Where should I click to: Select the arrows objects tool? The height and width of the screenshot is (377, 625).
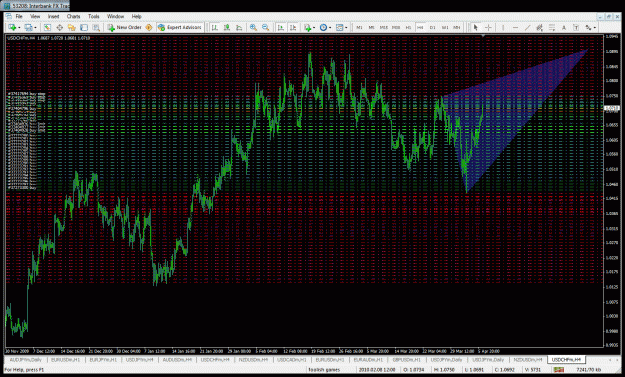pyautogui.click(x=588, y=27)
